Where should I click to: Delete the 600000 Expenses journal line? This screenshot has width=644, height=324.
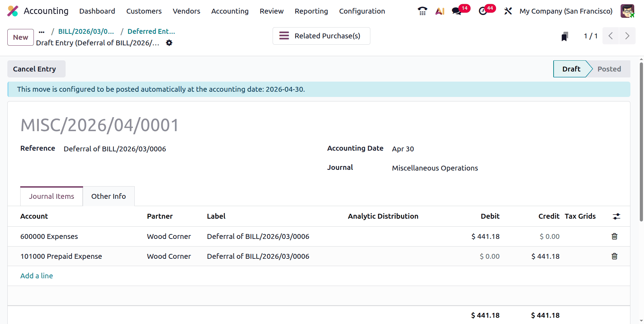(614, 236)
